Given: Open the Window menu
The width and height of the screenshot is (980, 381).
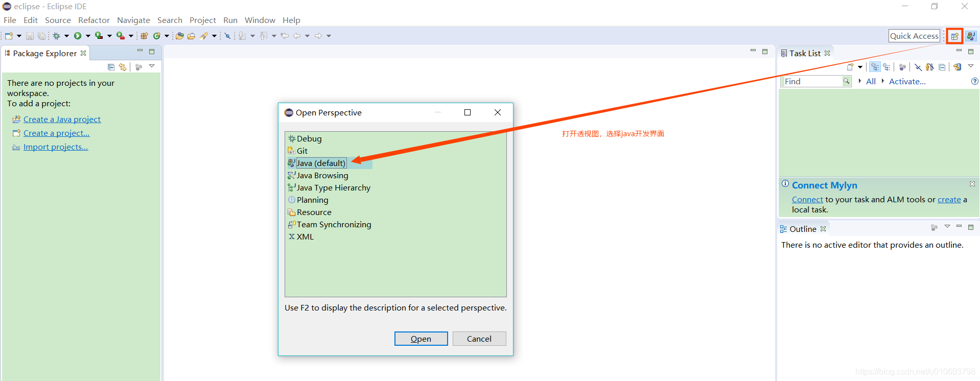Looking at the screenshot, I should click(x=260, y=20).
